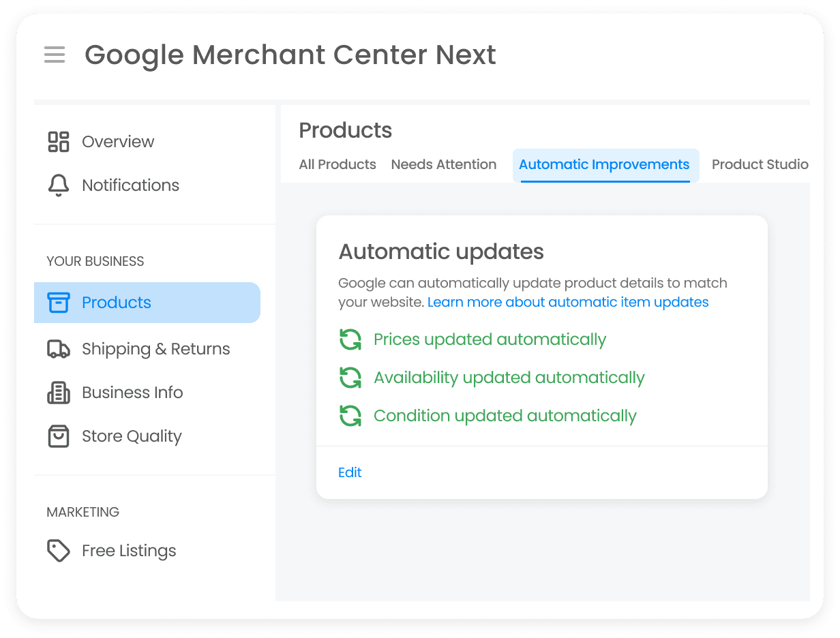Viewport: 840px width, 638px height.
Task: Click the Condition updated automatically text
Action: [x=505, y=416]
